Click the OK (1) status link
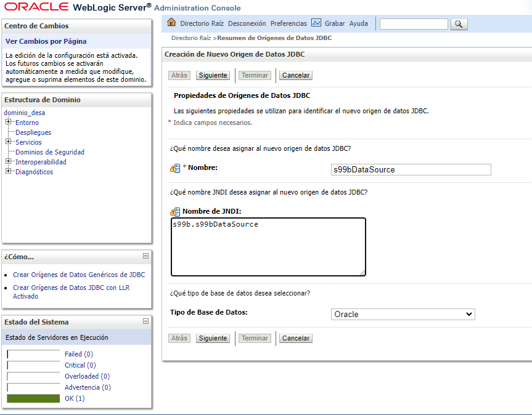 (x=75, y=399)
